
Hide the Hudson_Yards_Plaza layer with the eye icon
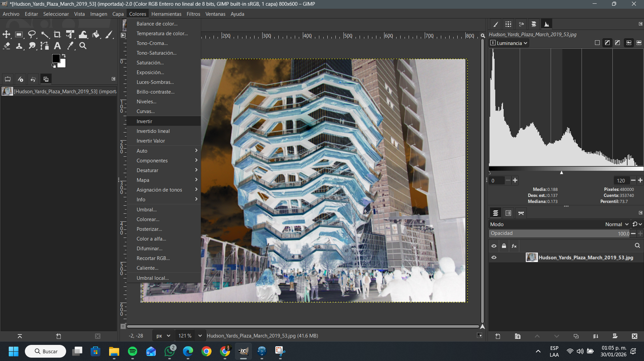click(x=494, y=258)
